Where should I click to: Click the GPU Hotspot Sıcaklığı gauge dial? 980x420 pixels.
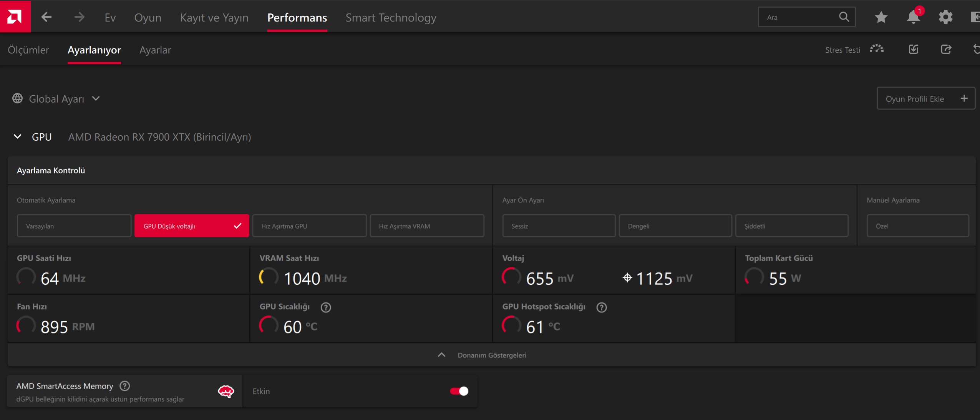click(511, 325)
